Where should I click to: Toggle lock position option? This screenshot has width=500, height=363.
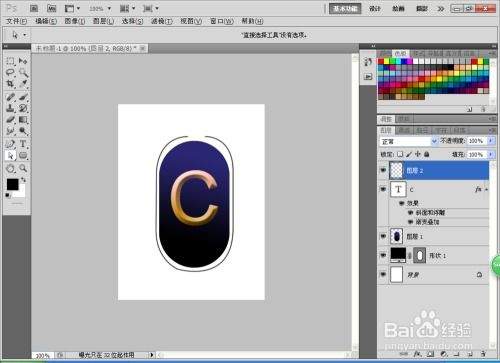(417, 154)
